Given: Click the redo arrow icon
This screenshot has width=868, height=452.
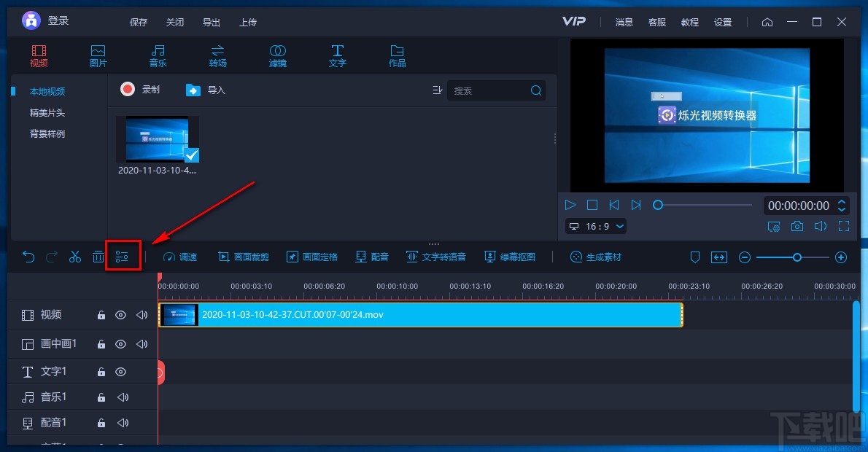Looking at the screenshot, I should tap(52, 257).
